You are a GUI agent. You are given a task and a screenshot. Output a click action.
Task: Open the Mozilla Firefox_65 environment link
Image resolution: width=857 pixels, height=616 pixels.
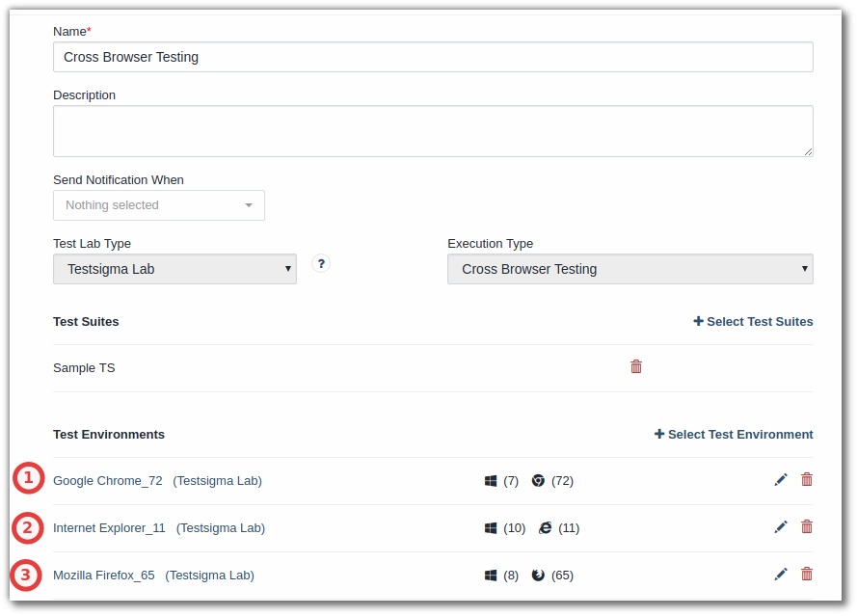104,575
